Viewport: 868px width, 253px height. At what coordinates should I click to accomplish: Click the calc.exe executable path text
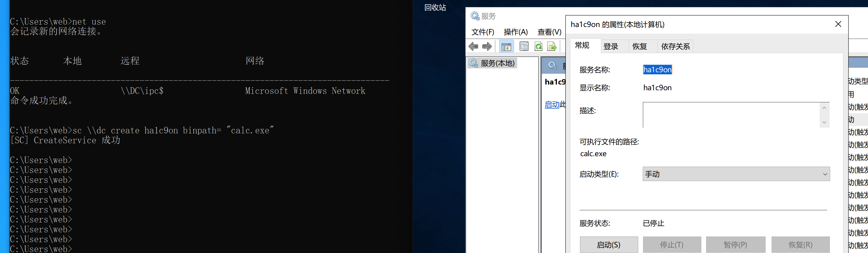point(593,154)
